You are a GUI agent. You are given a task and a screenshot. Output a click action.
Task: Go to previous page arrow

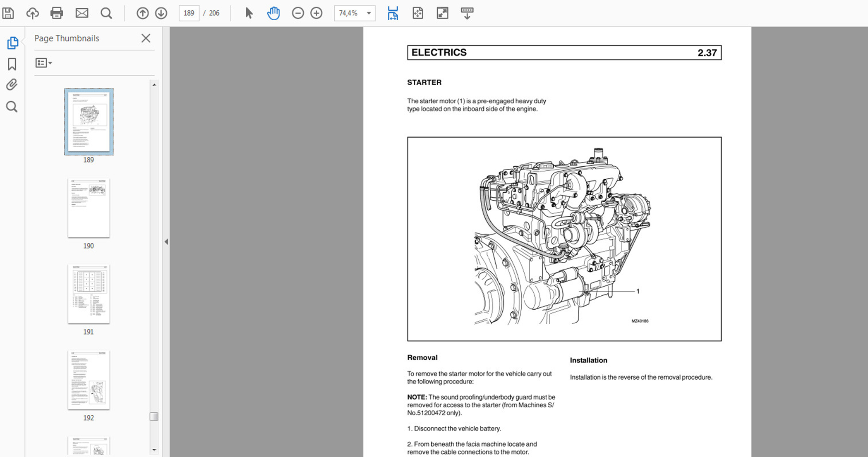[142, 13]
